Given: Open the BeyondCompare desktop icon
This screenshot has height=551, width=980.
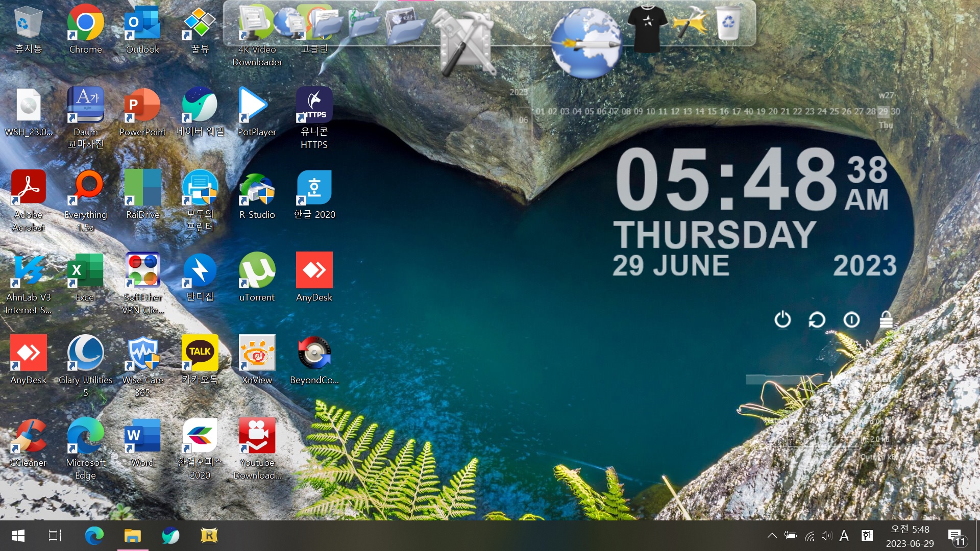Looking at the screenshot, I should point(314,360).
